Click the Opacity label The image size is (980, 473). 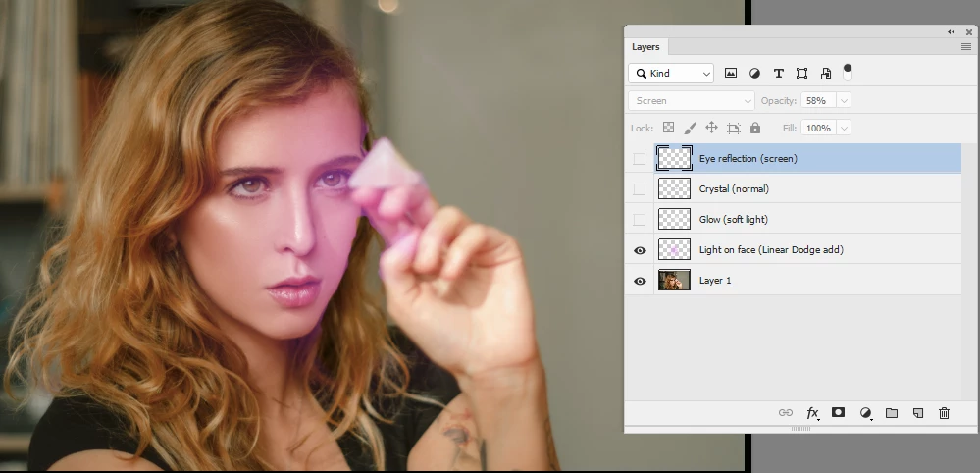779,101
